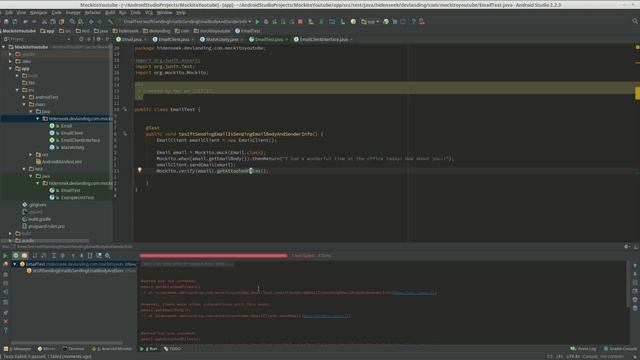640x360 pixels.
Task: Click the Find magnifier icon in toolbar
Action: pos(72,21)
